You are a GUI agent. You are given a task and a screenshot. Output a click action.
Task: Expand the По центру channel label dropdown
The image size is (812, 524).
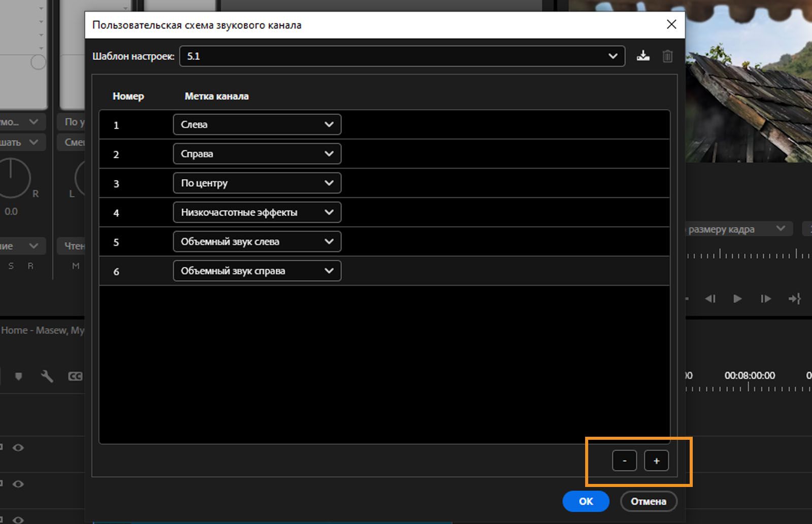(x=257, y=183)
